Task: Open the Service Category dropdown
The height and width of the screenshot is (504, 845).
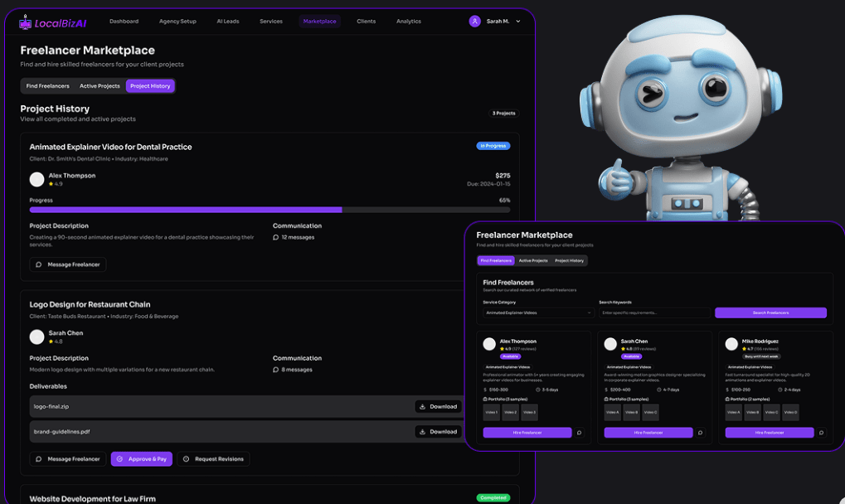Action: 538,313
